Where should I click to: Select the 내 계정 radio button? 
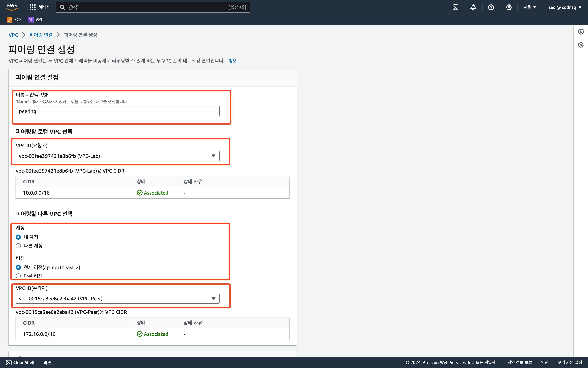18,237
